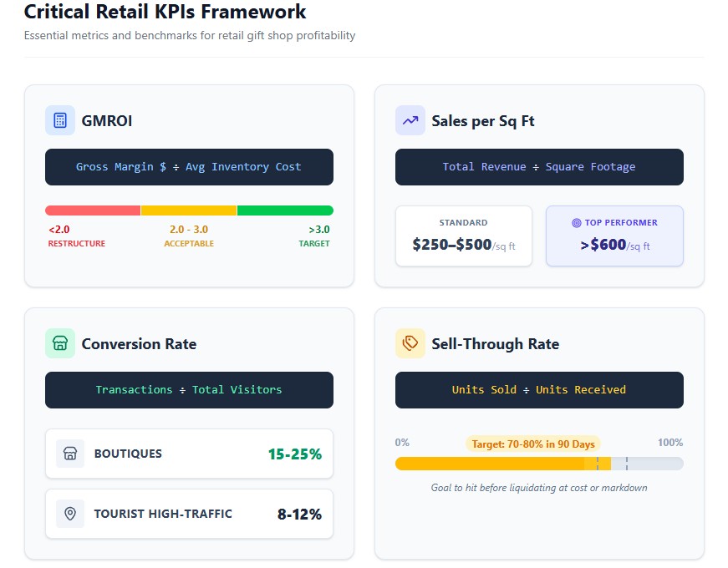728x568 pixels.
Task: Click the ACCEPTABLE label
Action: (189, 243)
